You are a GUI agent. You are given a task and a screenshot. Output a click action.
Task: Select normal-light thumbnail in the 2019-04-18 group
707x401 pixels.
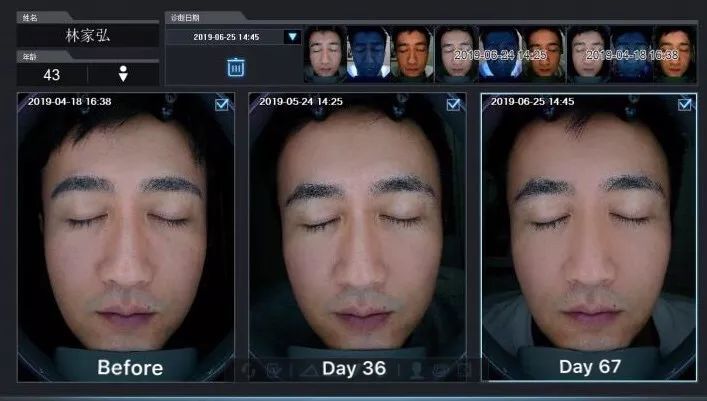tap(588, 54)
